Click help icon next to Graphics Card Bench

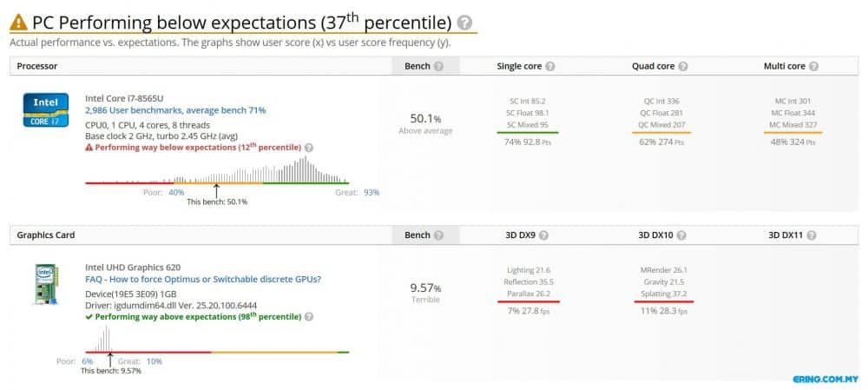click(438, 235)
